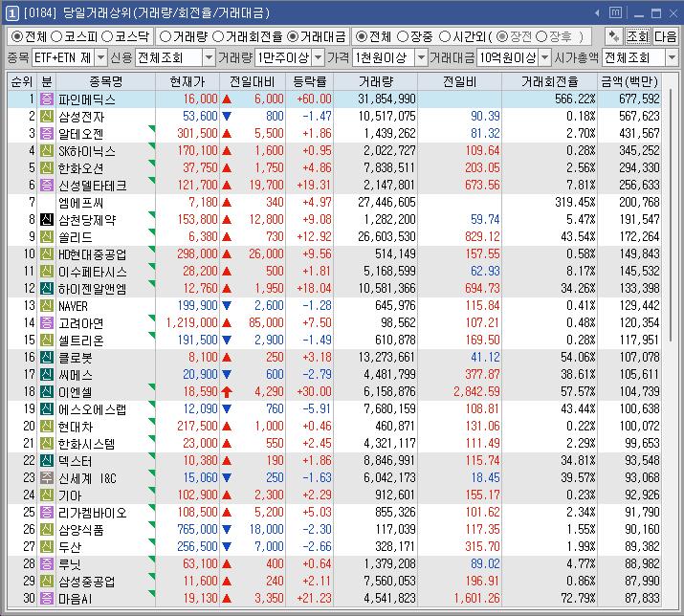The height and width of the screenshot is (616, 684).
Task: Open the 가격 1천원이상 dropdown
Action: (x=421, y=57)
